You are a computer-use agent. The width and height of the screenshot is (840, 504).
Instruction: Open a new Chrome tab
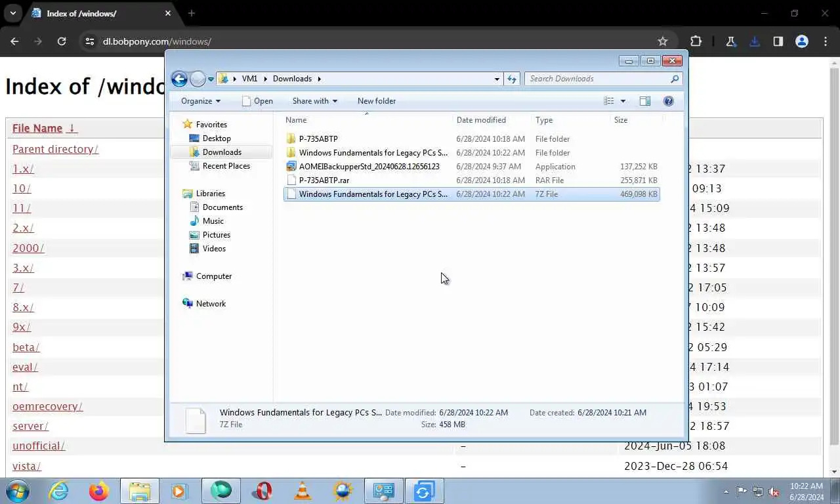pos(192,13)
